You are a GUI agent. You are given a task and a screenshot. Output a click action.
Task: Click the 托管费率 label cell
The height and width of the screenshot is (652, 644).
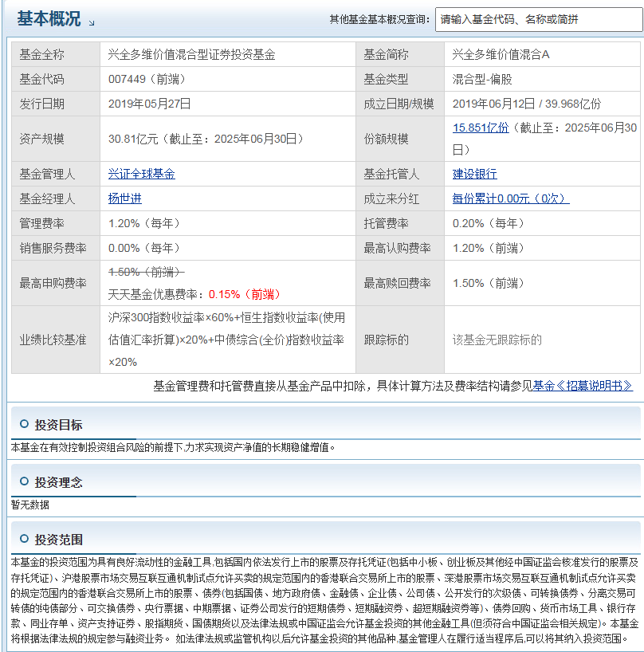pyautogui.click(x=400, y=223)
